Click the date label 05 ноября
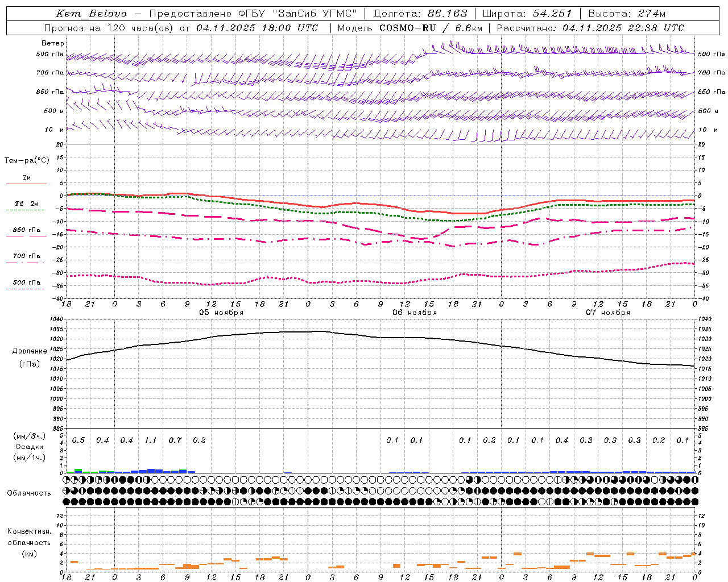The height and width of the screenshot is (582, 728). 221,313
